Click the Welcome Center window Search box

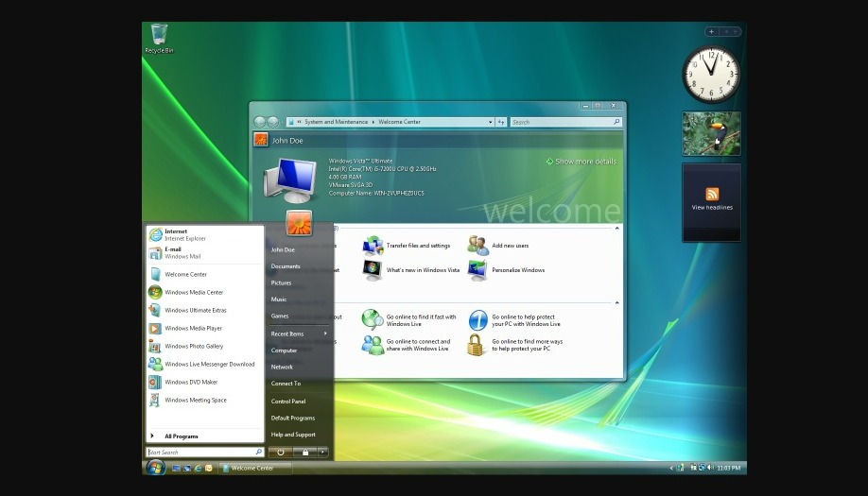(x=565, y=122)
